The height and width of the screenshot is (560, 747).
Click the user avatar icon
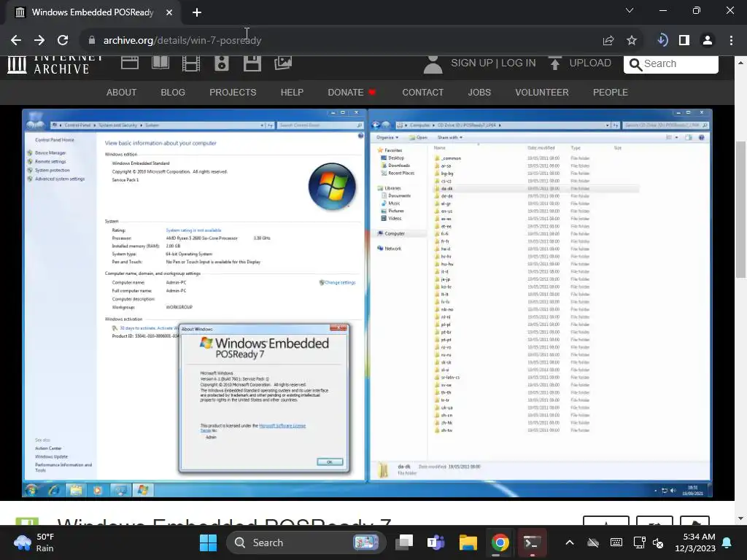(433, 64)
